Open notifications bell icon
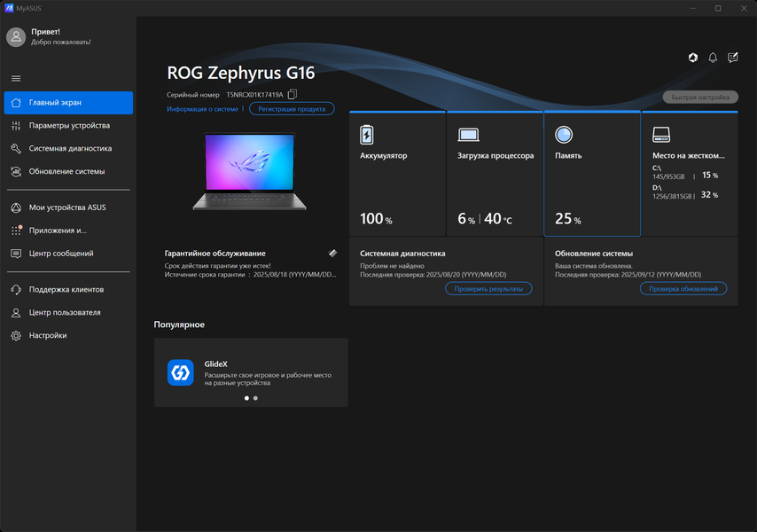 pyautogui.click(x=713, y=58)
